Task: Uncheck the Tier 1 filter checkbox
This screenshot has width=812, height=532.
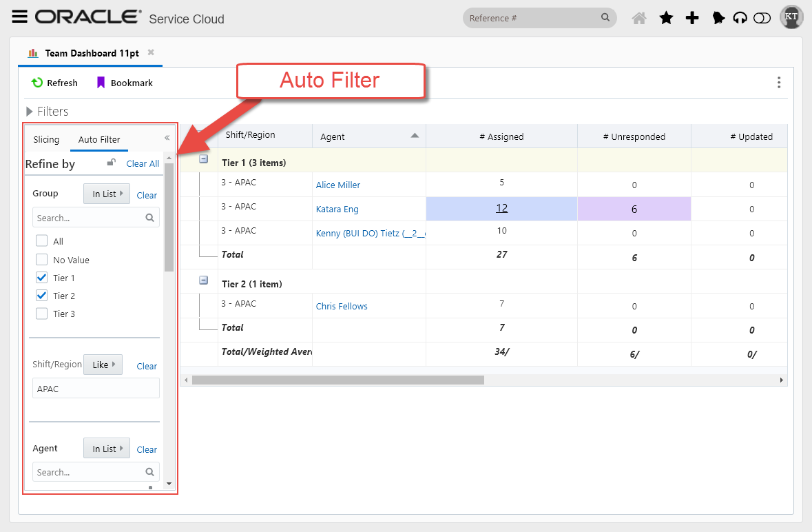Action: point(41,278)
